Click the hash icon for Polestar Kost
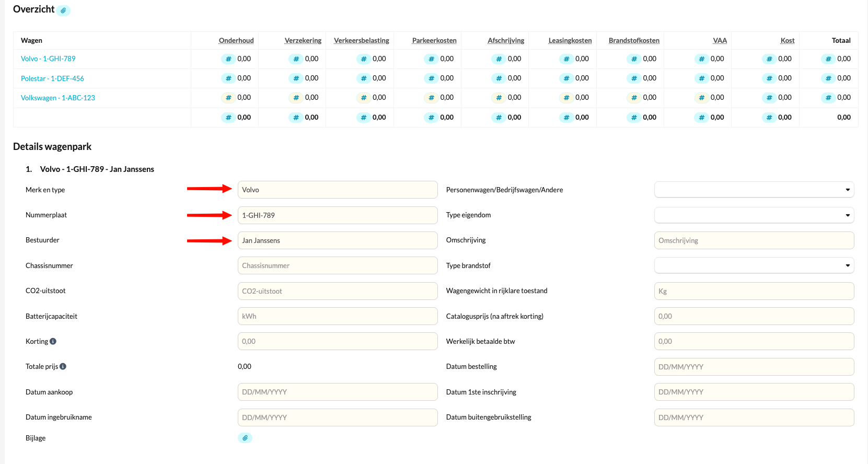 coord(769,78)
